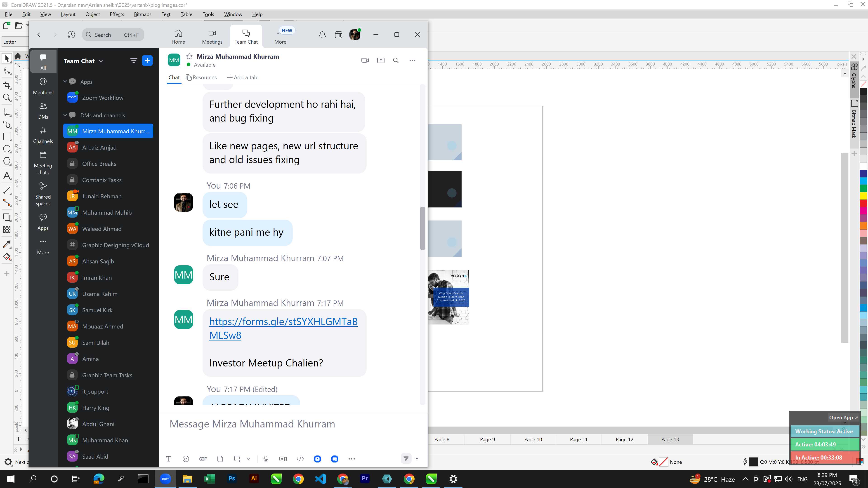
Task: Open Premiere Pro from the Windows taskbar
Action: 365,479
